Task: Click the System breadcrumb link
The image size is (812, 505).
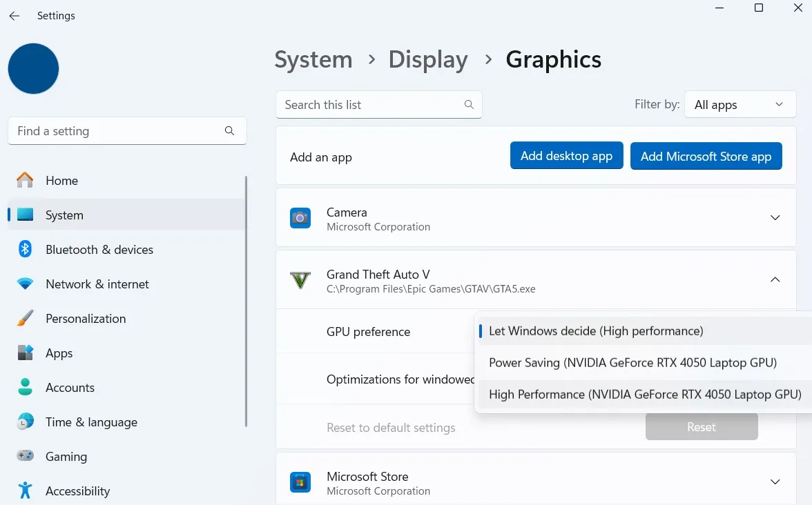Action: click(313, 60)
